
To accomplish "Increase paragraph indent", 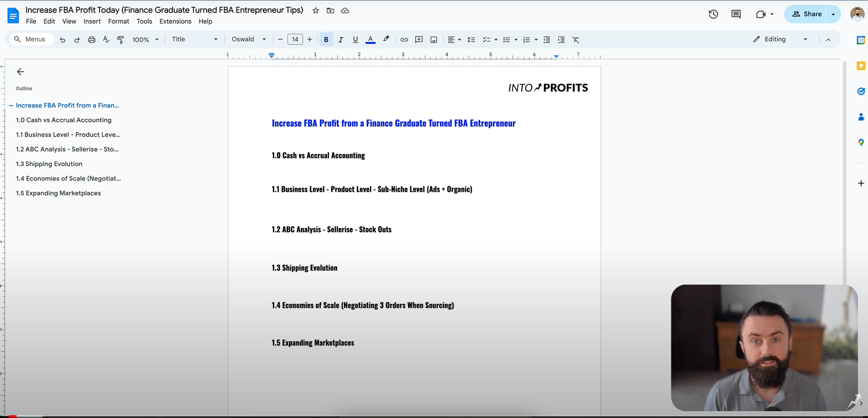I will [x=561, y=40].
